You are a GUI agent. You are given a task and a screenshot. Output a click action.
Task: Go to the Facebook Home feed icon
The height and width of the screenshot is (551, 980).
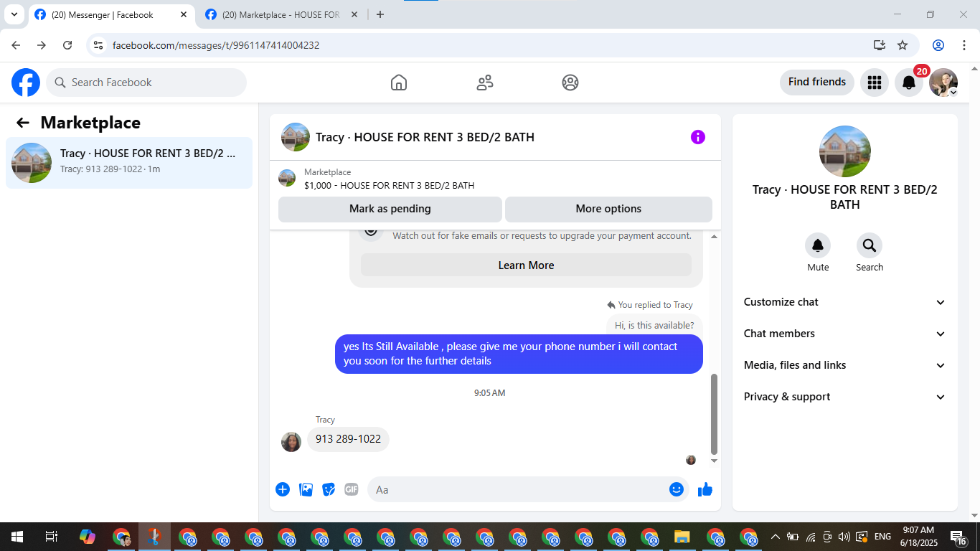point(399,83)
